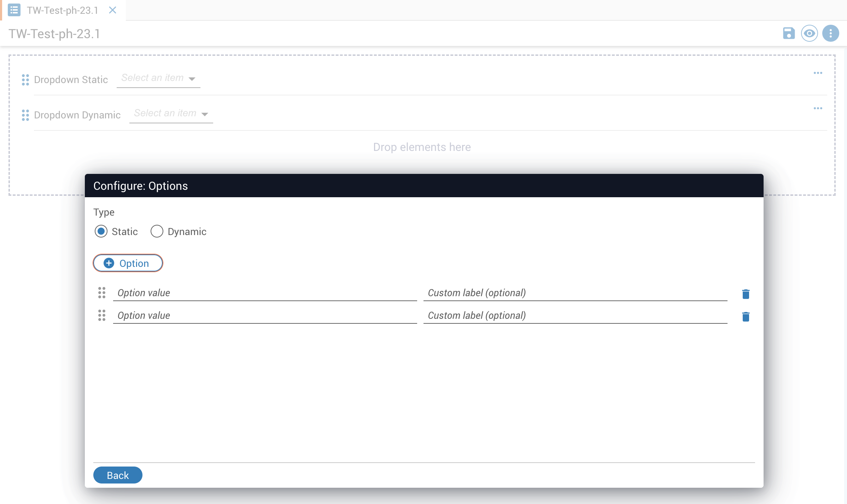Click drag handle beside Dropdown Dynamic
Viewport: 847px width, 504px height.
point(25,115)
